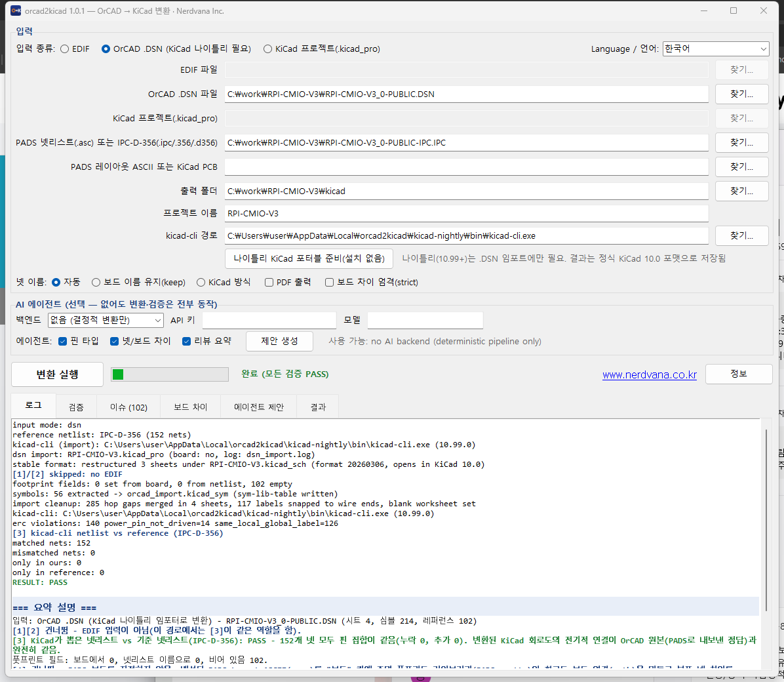This screenshot has width=784, height=682.
Task: Minimize the orcad2kicad window
Action: tap(704, 10)
